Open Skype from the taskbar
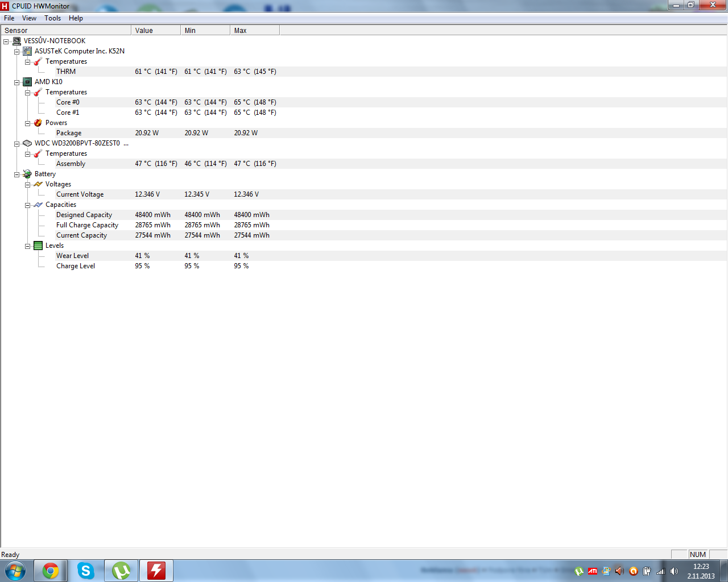Screen dimensions: 728x582 pyautogui.click(x=86, y=571)
